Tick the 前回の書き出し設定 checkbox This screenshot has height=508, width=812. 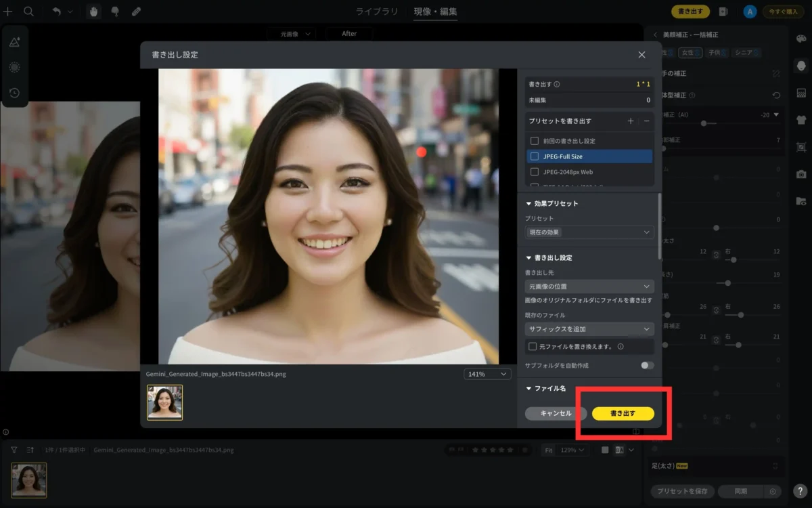coord(535,141)
